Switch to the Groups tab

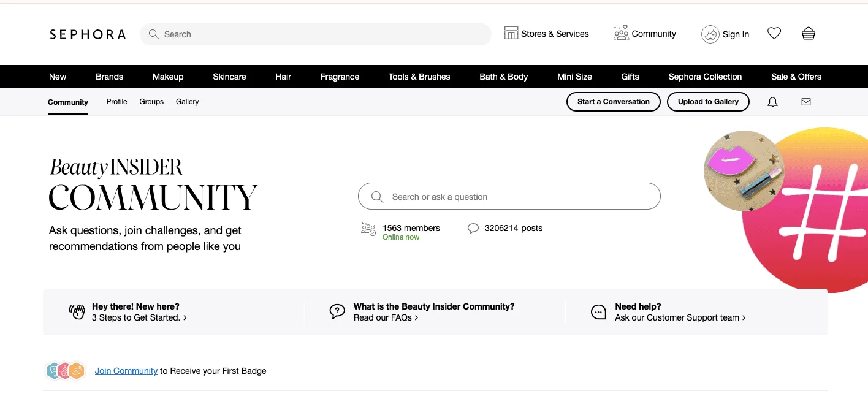151,102
